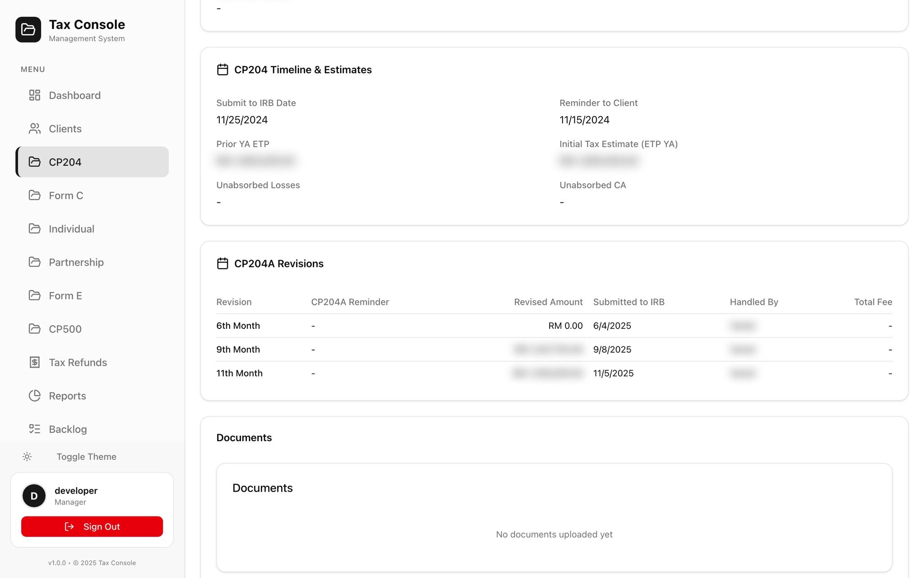This screenshot has height=578, width=924.
Task: Click the No documents uploaded yet message
Action: tap(554, 535)
